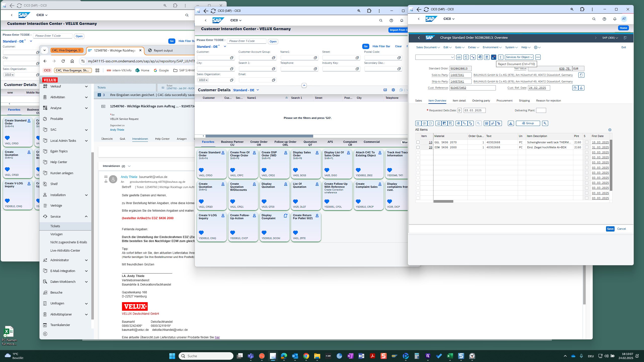Click the glasses display icon in order toolbar
The image size is (644, 362).
[x=459, y=57]
